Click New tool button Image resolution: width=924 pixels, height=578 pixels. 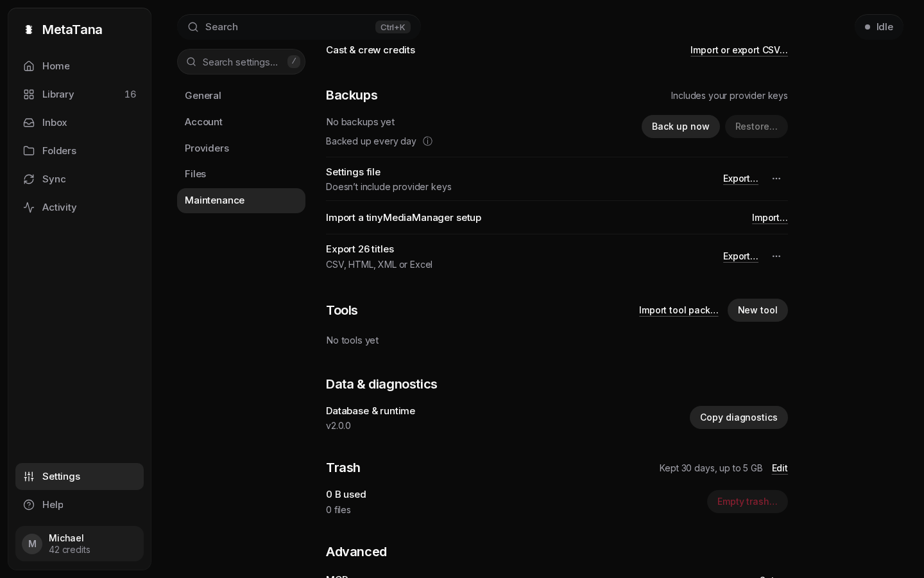click(x=758, y=310)
